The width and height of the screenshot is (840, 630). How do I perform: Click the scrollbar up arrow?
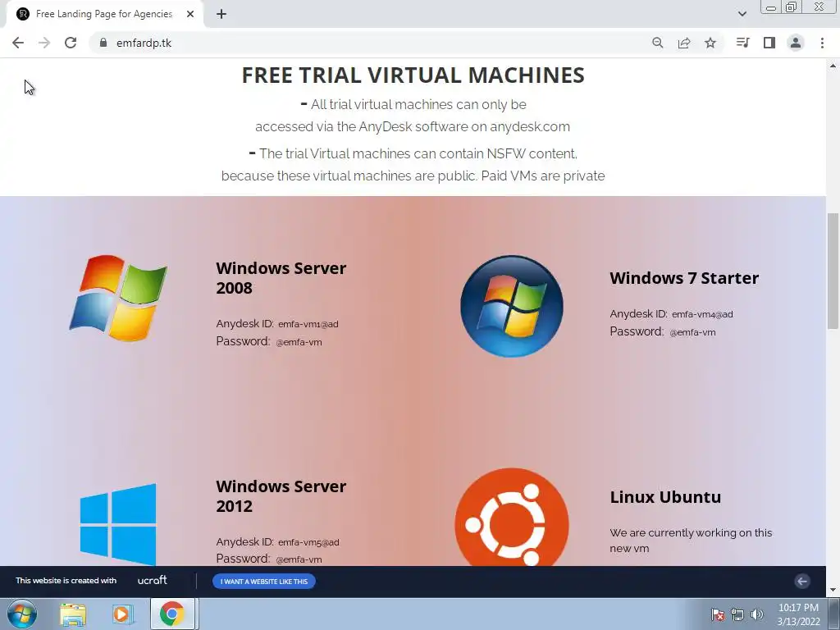tap(833, 66)
